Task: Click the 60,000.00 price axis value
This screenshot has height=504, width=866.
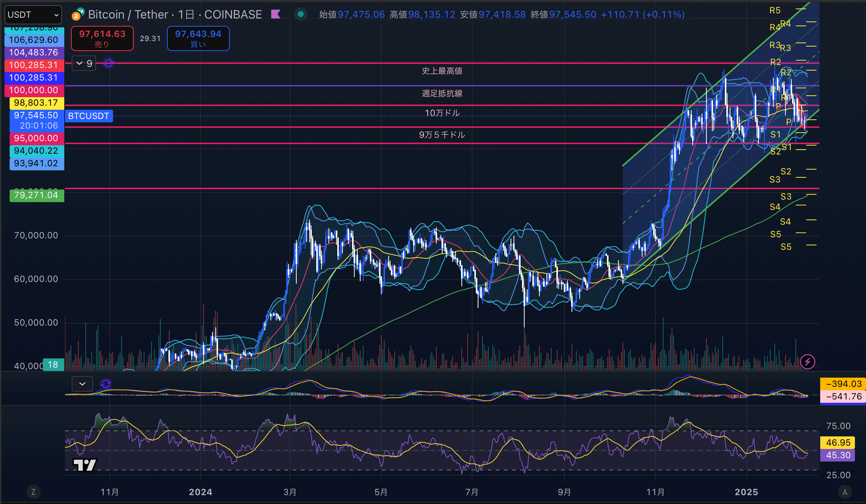Action: (x=36, y=279)
